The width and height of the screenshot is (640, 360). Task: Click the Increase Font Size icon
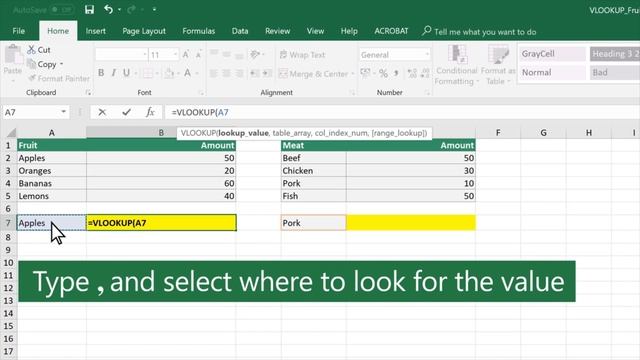pyautogui.click(x=186, y=54)
